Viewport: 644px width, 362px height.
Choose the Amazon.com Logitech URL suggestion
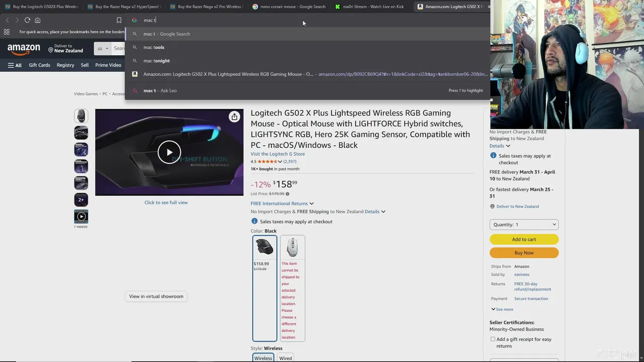(307, 74)
